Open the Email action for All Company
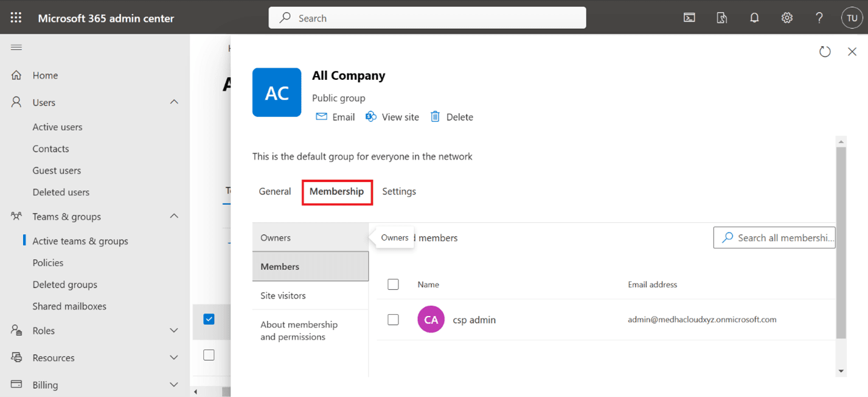This screenshot has width=868, height=397. click(x=335, y=116)
